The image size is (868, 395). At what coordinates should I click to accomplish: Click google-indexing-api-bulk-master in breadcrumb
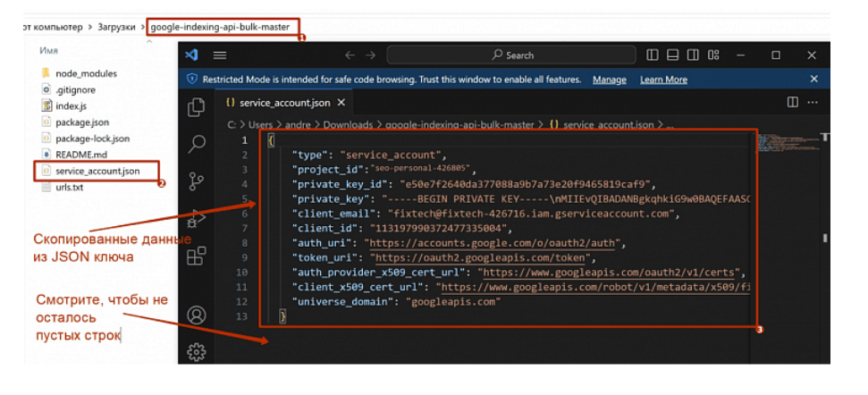[x=459, y=125]
